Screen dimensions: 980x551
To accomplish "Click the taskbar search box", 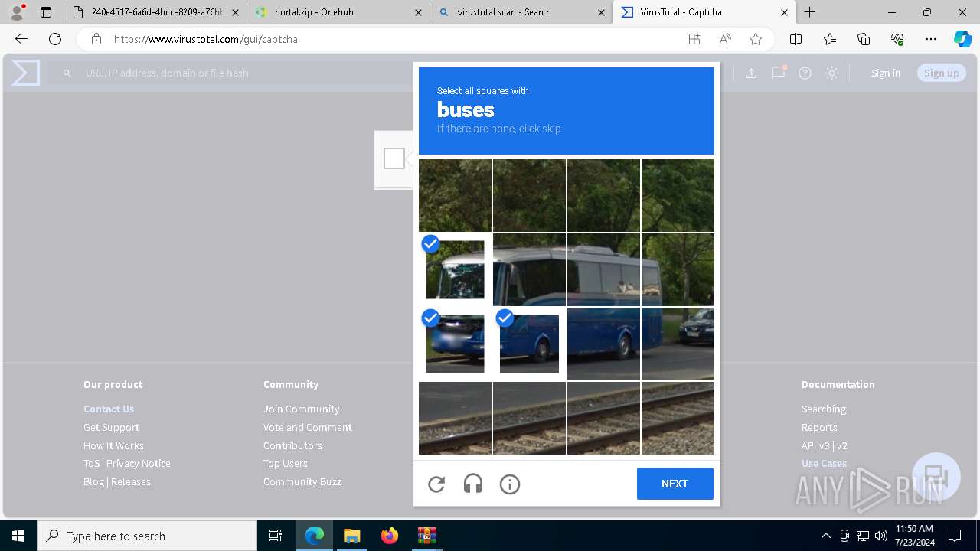I will point(147,536).
